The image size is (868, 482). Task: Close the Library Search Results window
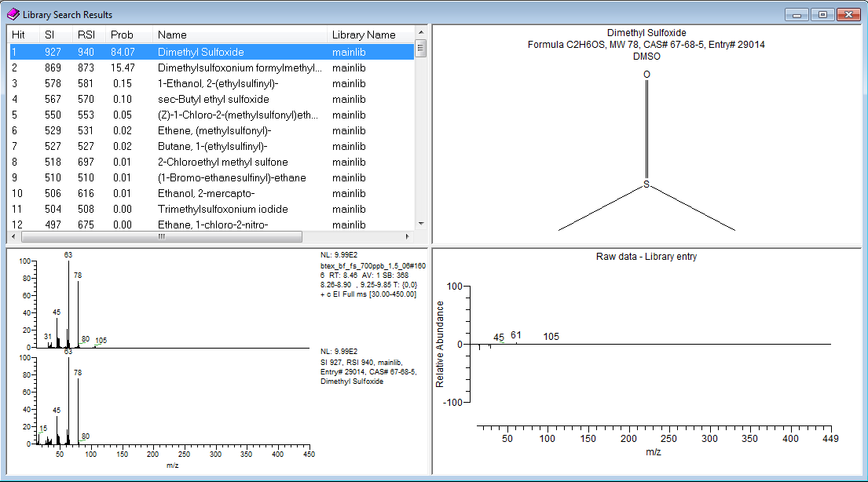848,14
